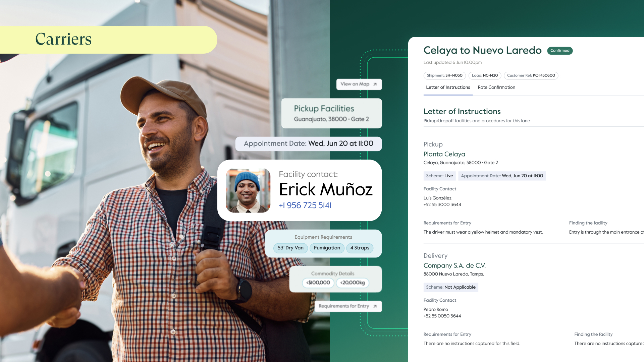644x362 pixels.
Task: Click the <$100,000 commodity value chip
Action: [318, 283]
